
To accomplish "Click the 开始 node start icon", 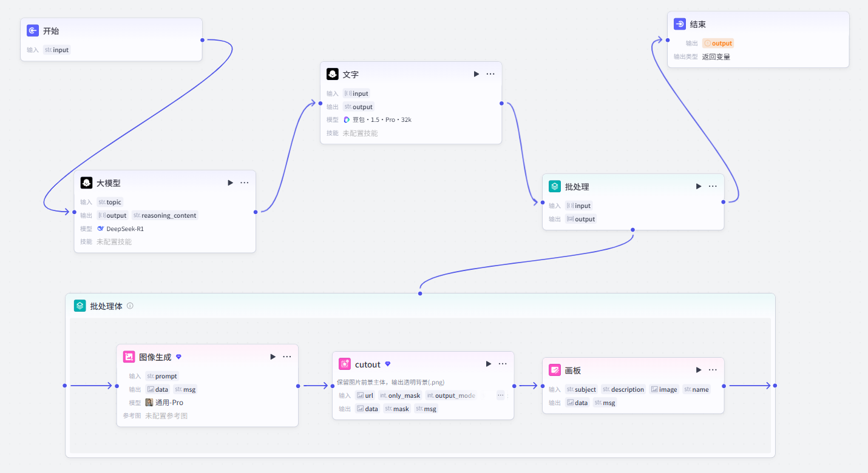I will pos(33,30).
